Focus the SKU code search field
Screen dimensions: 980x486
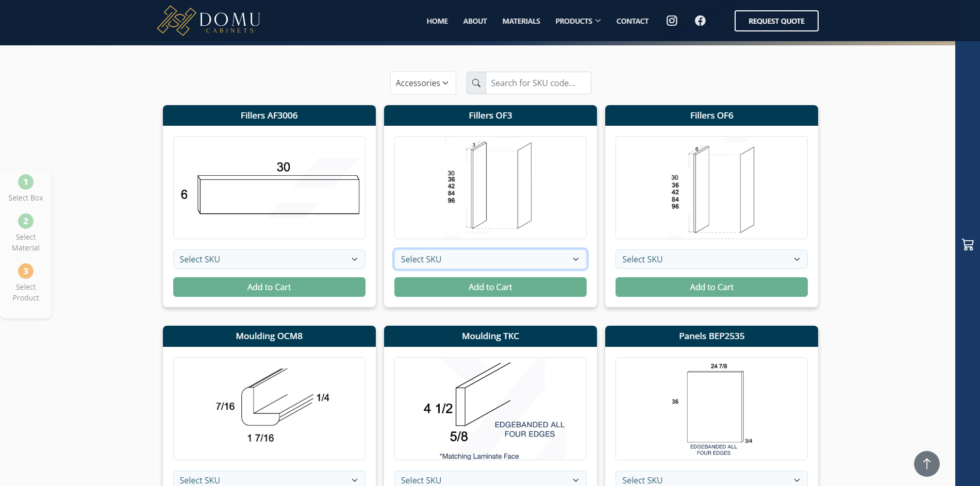[x=538, y=83]
